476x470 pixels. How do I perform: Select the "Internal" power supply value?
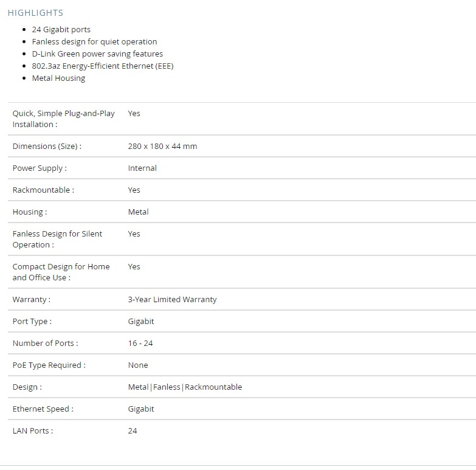click(142, 168)
